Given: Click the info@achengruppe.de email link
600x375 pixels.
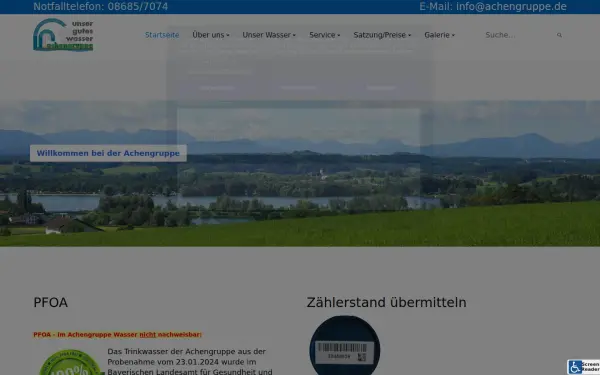Looking at the screenshot, I should (x=511, y=7).
